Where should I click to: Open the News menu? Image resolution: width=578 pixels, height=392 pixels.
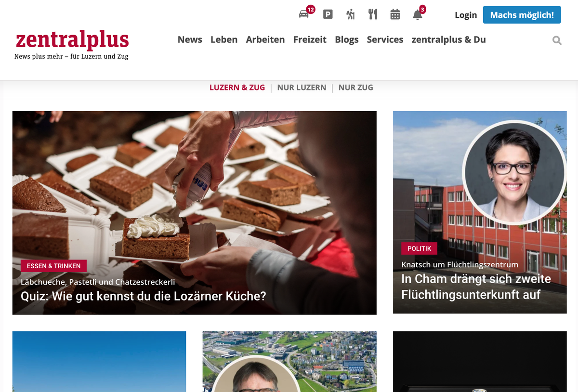pos(190,39)
